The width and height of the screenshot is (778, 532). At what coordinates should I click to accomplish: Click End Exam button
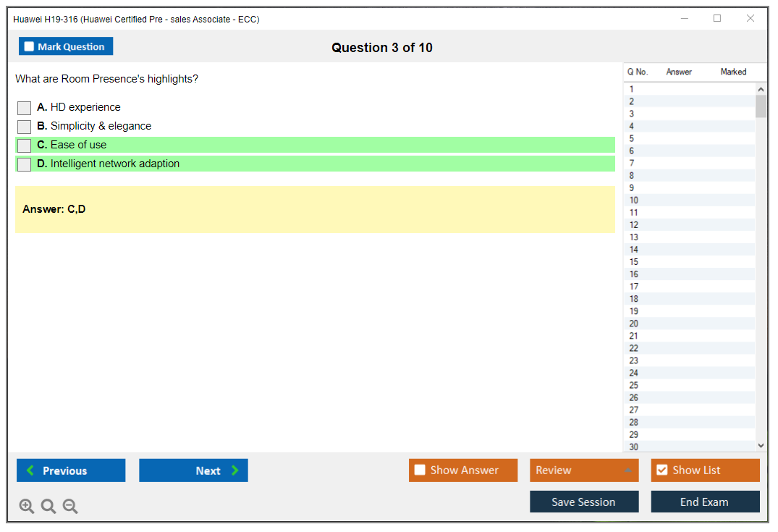click(705, 502)
